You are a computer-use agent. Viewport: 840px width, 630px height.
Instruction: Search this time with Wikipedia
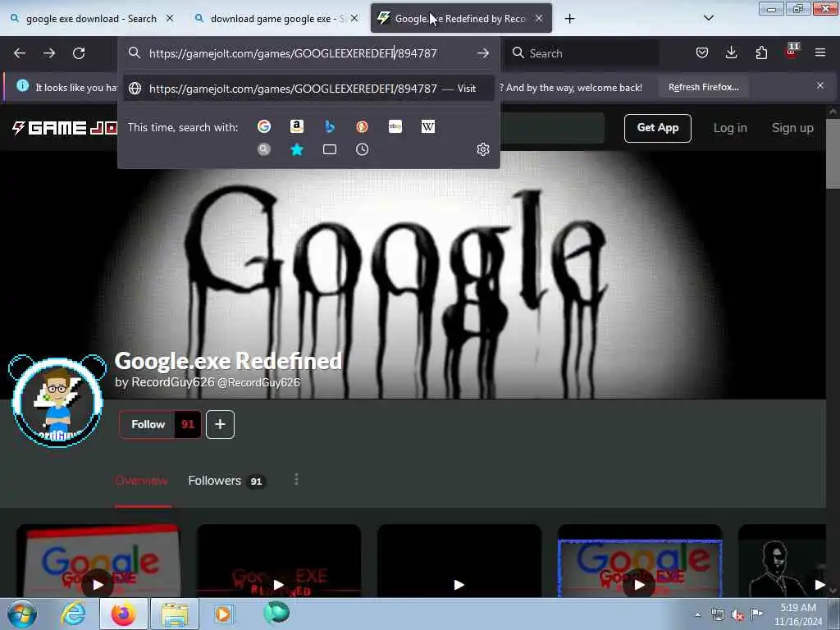428,126
